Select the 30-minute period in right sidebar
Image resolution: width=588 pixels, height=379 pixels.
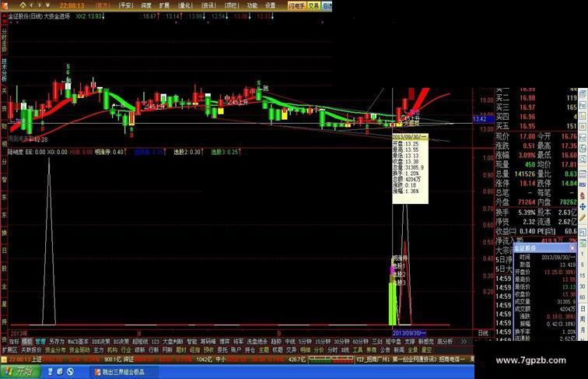click(x=583, y=286)
